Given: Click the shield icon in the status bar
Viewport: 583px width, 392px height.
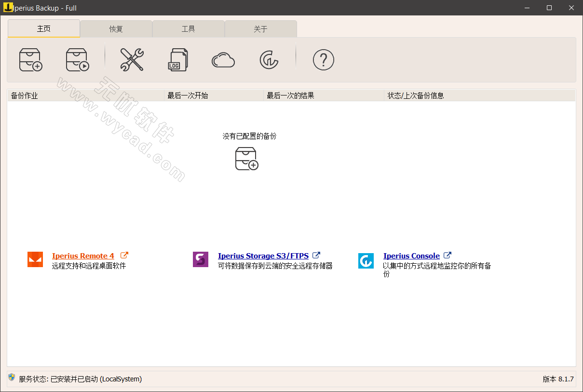Looking at the screenshot, I should [x=10, y=378].
